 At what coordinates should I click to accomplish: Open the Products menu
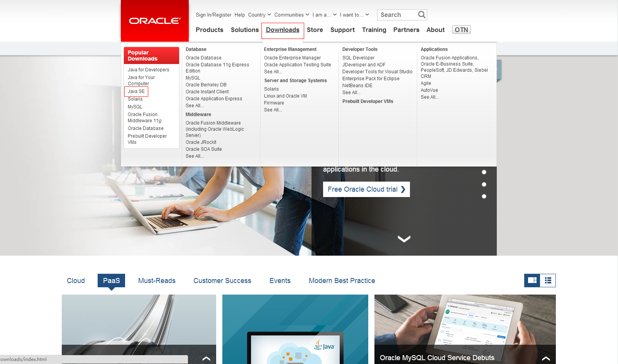click(x=210, y=30)
